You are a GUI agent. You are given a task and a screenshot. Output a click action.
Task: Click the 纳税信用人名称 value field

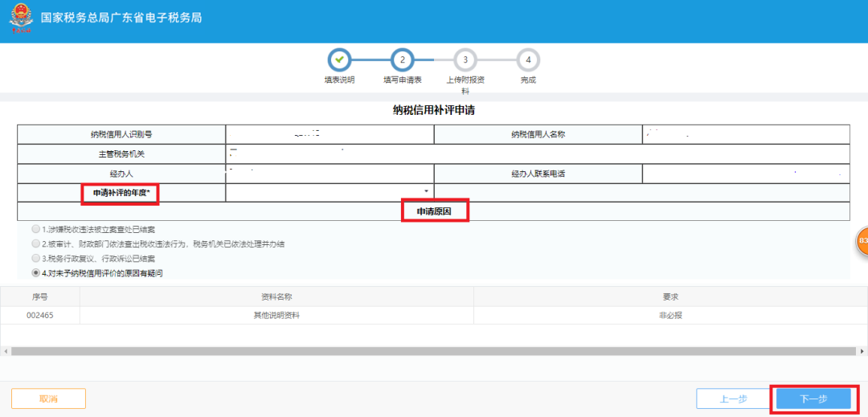point(746,134)
